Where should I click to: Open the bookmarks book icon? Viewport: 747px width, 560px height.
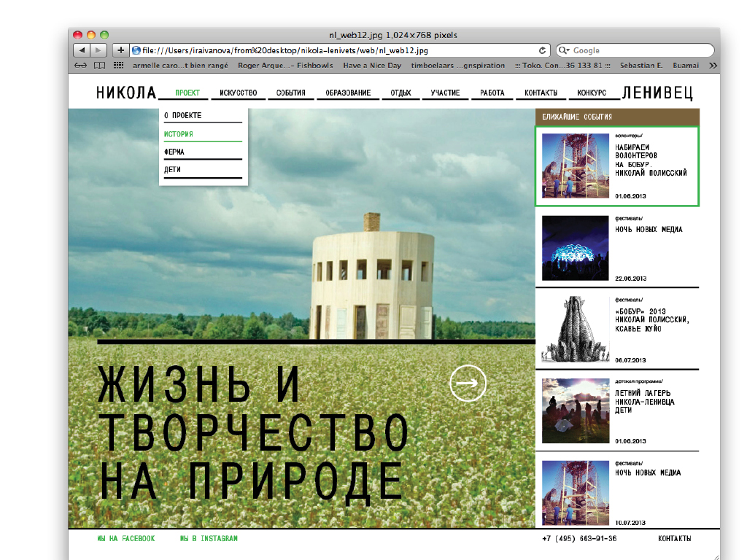(98, 65)
